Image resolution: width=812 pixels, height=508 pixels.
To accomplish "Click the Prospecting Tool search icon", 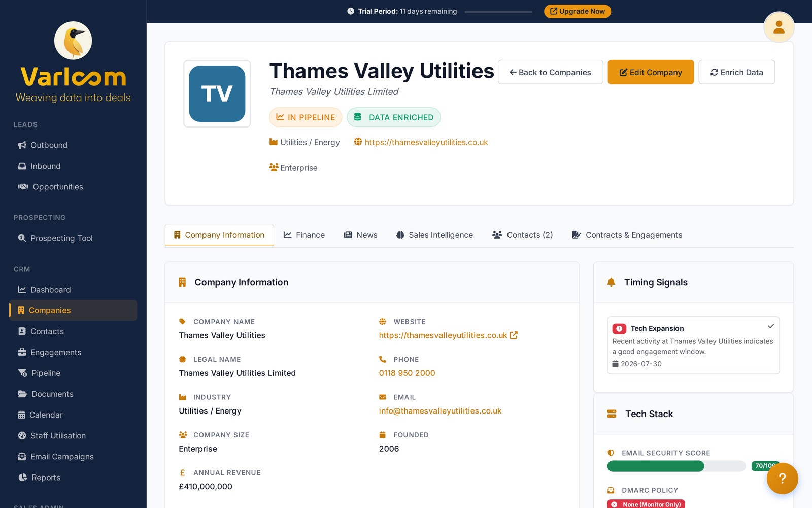I will pos(22,238).
